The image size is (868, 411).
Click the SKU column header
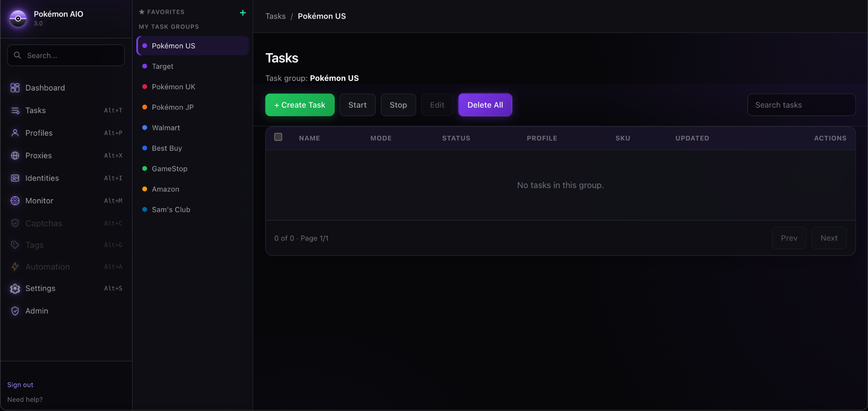623,138
